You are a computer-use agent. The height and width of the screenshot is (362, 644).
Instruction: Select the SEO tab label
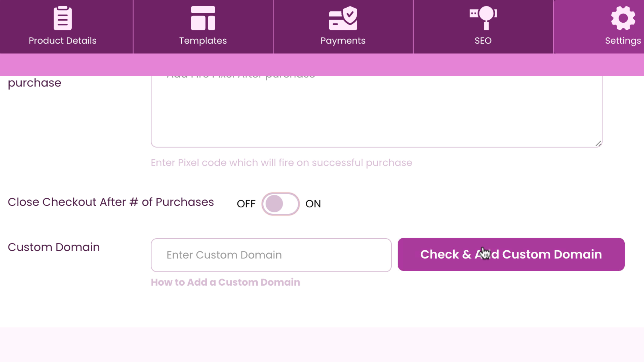(x=483, y=41)
